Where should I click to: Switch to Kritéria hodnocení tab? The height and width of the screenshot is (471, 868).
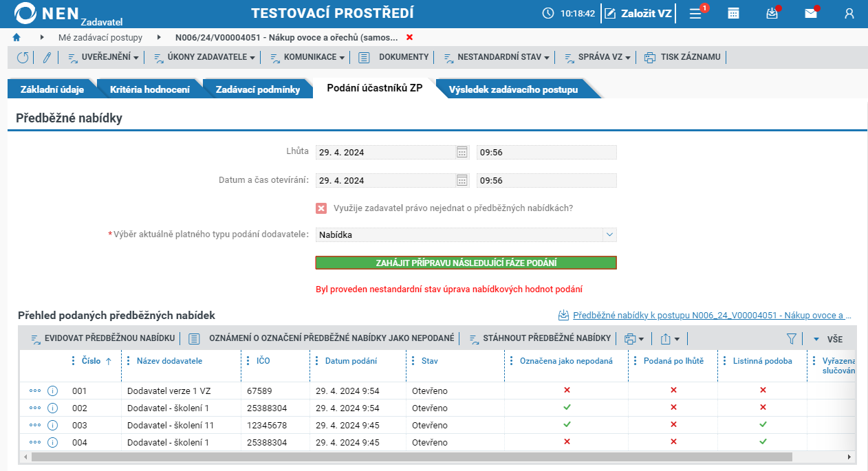point(150,89)
